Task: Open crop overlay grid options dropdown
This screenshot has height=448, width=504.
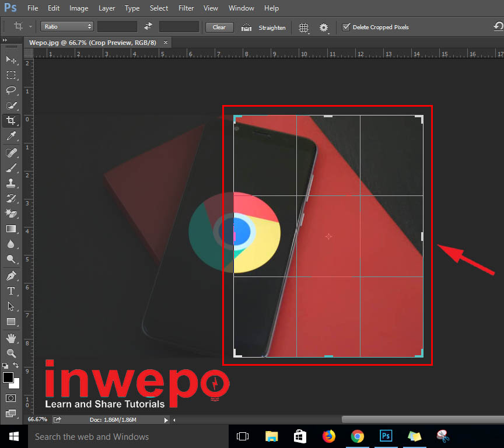Action: pyautogui.click(x=303, y=27)
